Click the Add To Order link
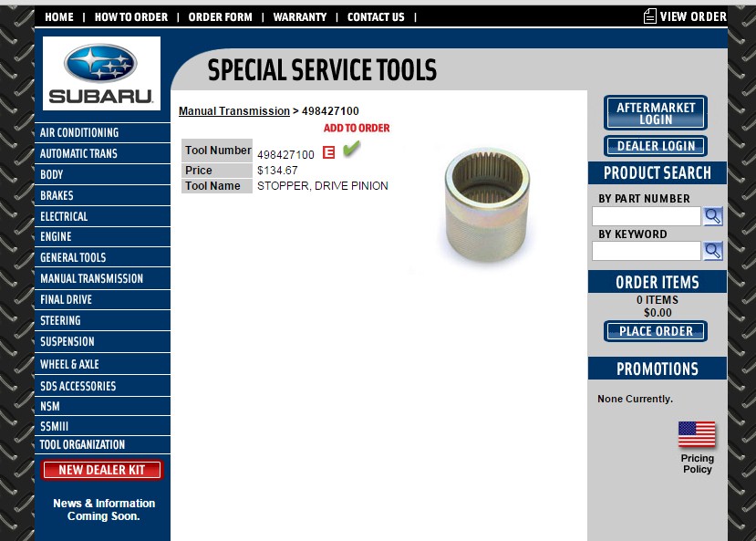This screenshot has height=541, width=756. (357, 128)
